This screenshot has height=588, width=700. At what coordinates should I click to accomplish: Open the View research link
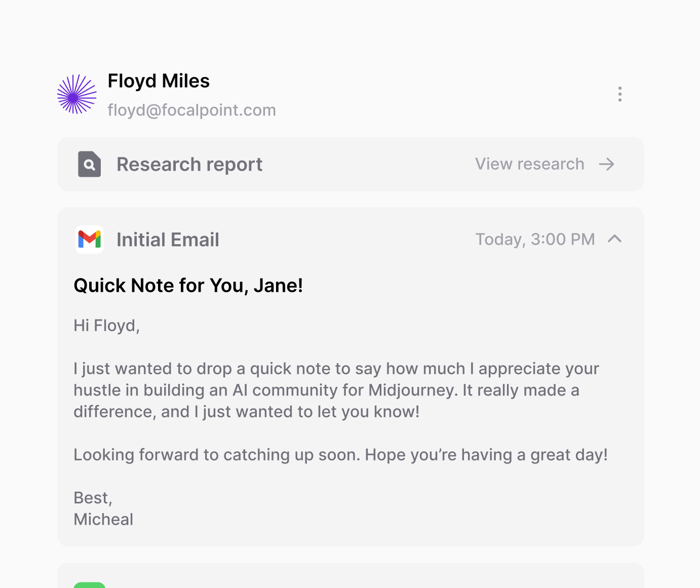529,164
